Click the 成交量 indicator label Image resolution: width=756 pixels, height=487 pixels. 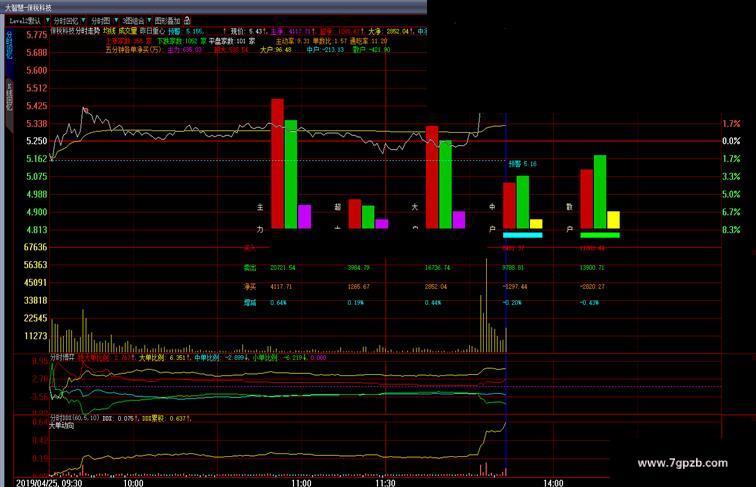click(128, 31)
